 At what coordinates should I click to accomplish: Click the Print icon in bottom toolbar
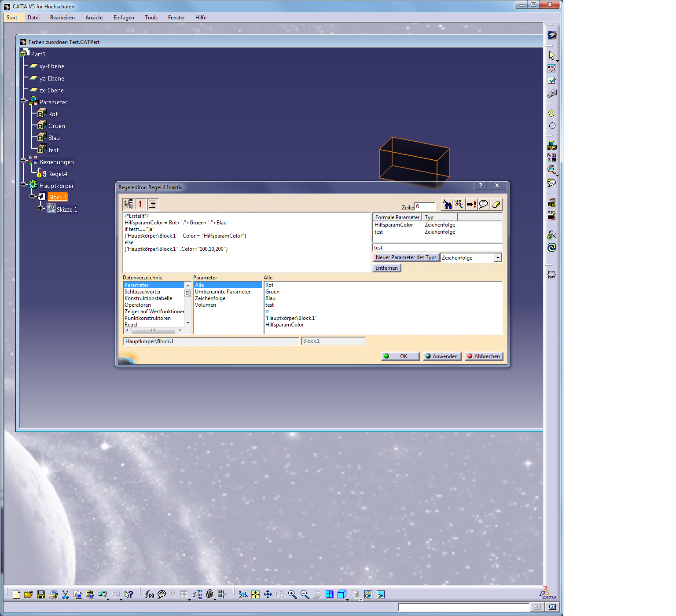53,594
